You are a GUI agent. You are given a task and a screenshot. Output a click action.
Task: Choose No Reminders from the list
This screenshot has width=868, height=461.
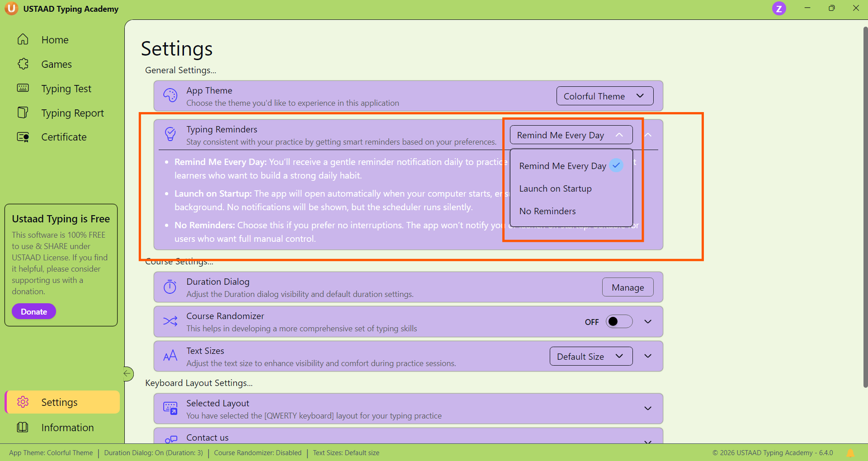coord(547,211)
